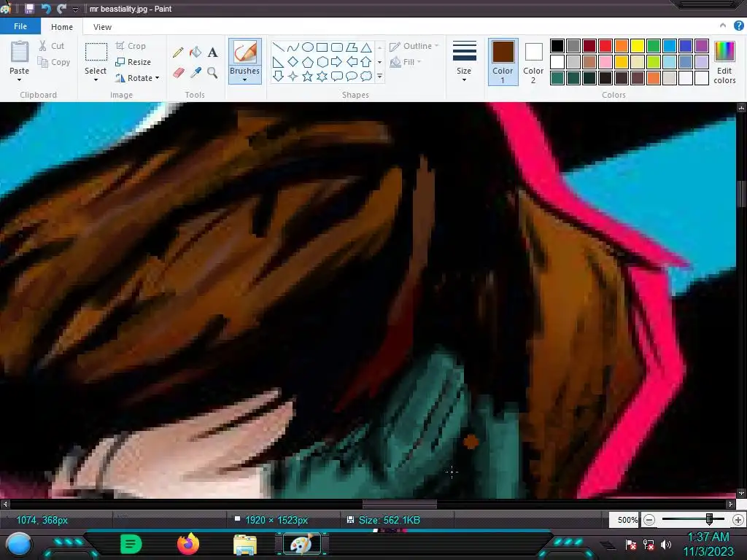Image resolution: width=747 pixels, height=560 pixels.
Task: Click the vertical scrollbar down arrow
Action: pyautogui.click(x=741, y=494)
